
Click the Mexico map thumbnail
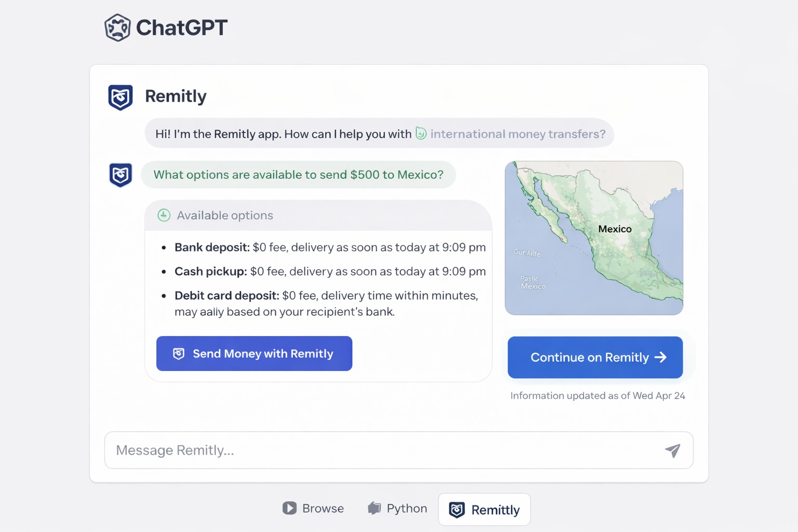click(x=594, y=238)
